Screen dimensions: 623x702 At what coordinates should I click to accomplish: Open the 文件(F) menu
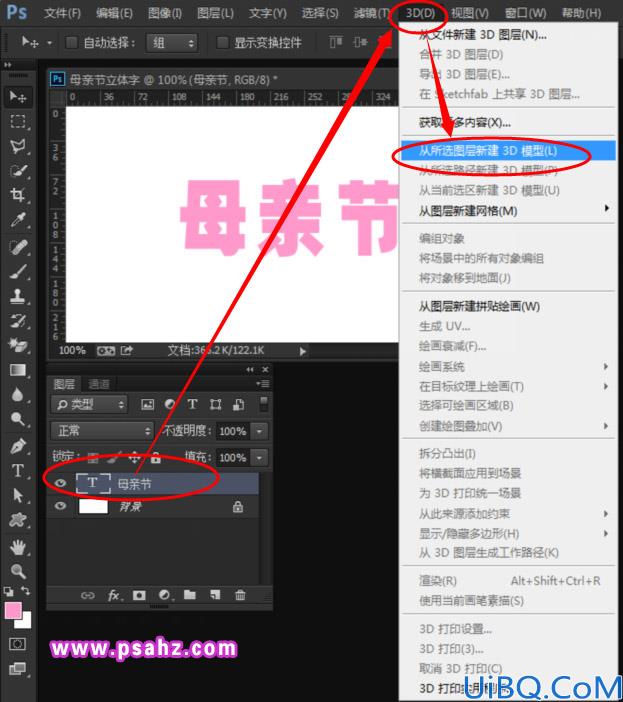(62, 13)
